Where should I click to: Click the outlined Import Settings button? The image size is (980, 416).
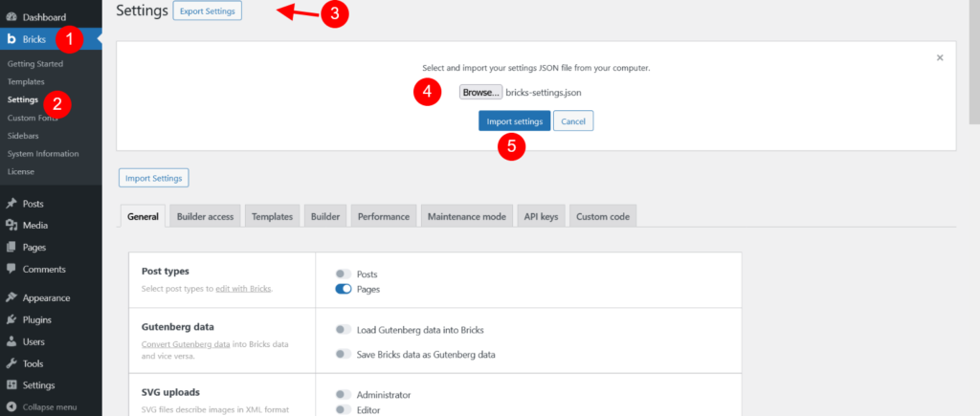tap(154, 178)
